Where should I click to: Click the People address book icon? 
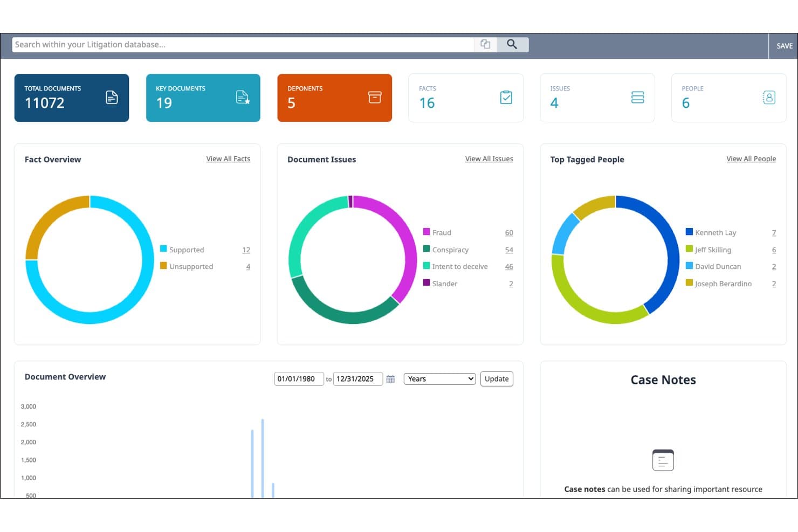coord(769,98)
